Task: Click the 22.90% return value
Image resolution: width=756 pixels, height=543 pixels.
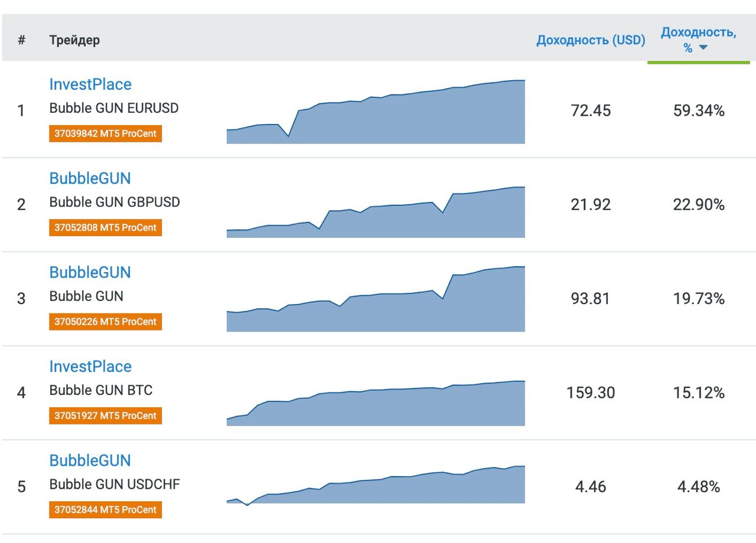Action: coord(699,205)
